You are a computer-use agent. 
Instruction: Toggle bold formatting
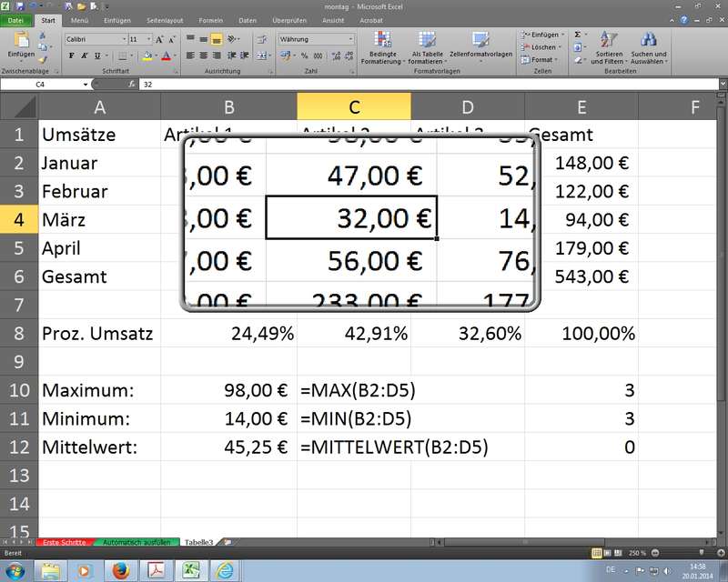[x=70, y=55]
